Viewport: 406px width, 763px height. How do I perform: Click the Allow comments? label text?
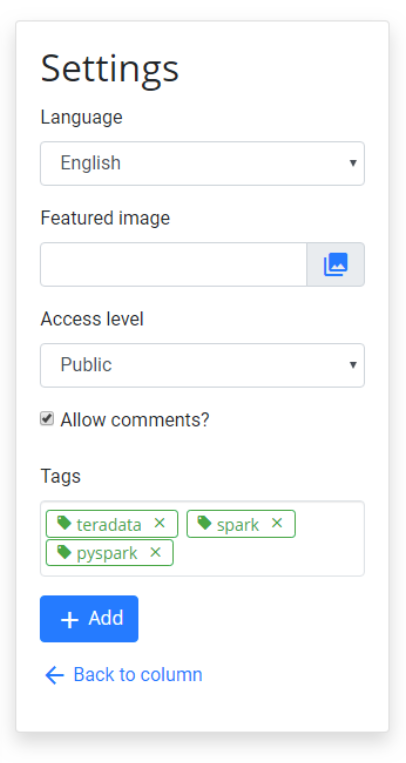[x=135, y=420]
